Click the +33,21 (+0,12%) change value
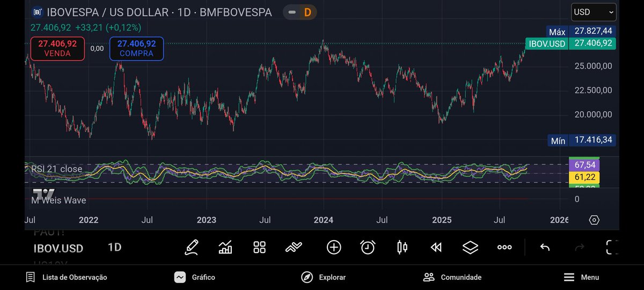 pyautogui.click(x=108, y=27)
